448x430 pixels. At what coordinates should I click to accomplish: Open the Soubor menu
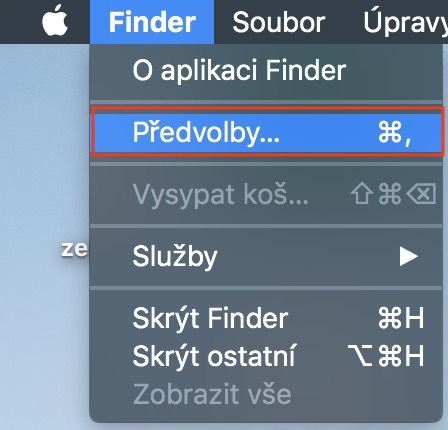[279, 22]
